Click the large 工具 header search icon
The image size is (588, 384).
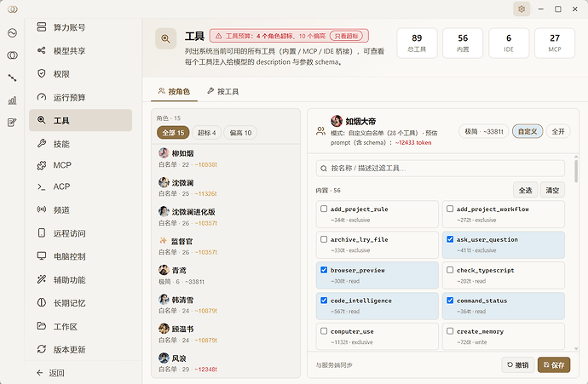tap(166, 38)
